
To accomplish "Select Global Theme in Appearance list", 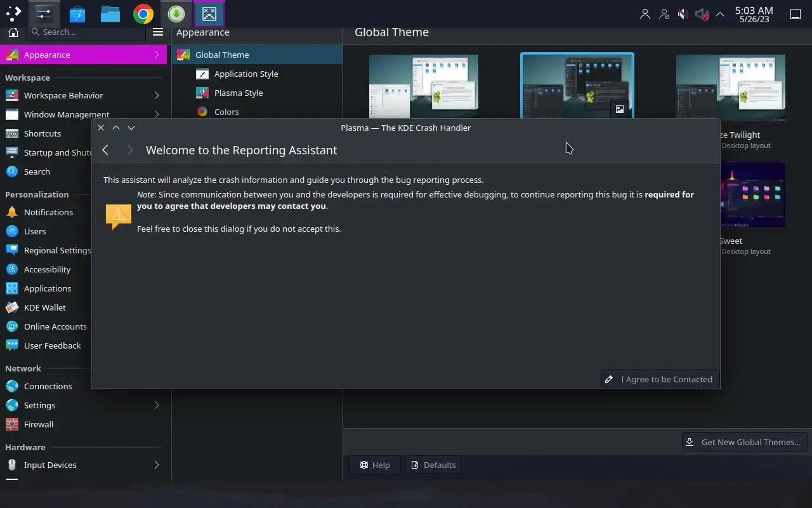I will pyautogui.click(x=257, y=55).
